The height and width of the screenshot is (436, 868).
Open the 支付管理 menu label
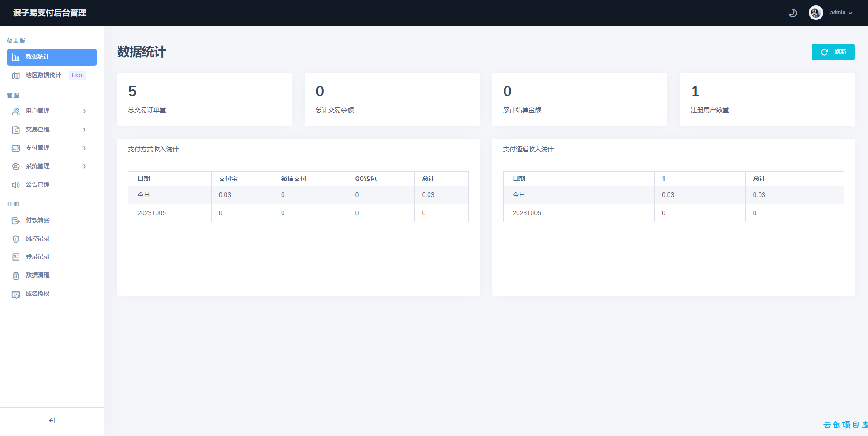pyautogui.click(x=38, y=148)
